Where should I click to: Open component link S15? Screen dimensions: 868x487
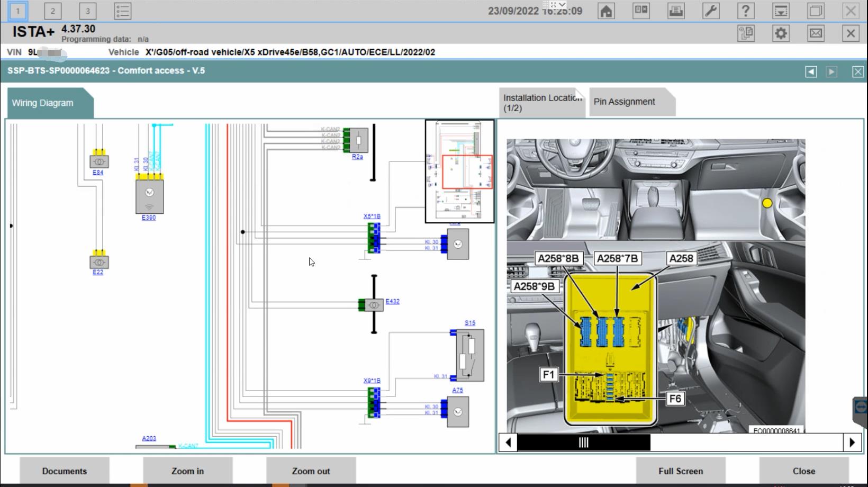tap(470, 323)
